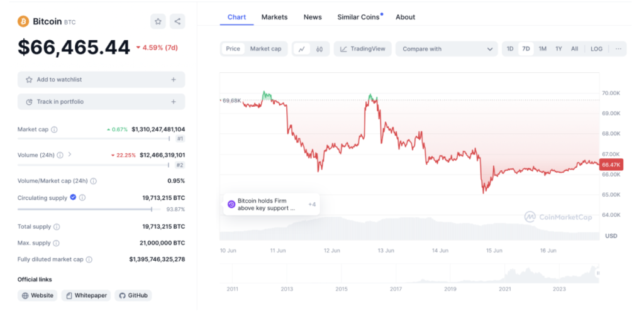Click Track in portfolio button
644x321 pixels.
101,102
